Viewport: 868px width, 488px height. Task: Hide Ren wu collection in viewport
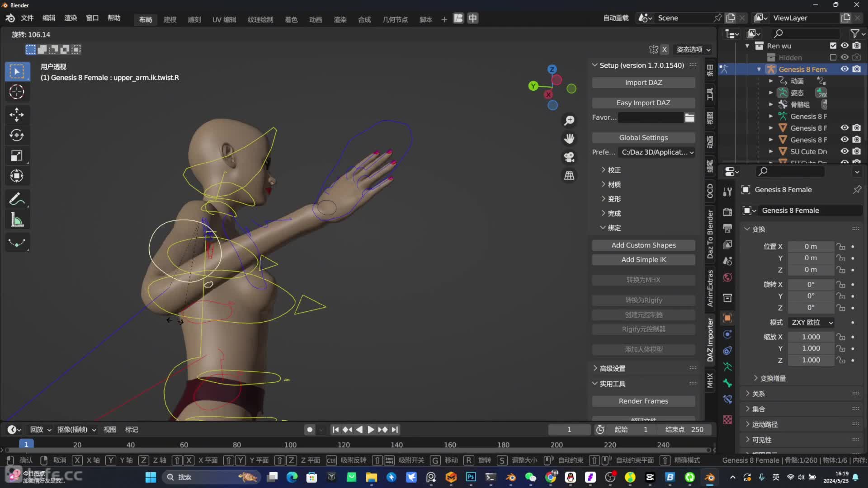point(844,46)
